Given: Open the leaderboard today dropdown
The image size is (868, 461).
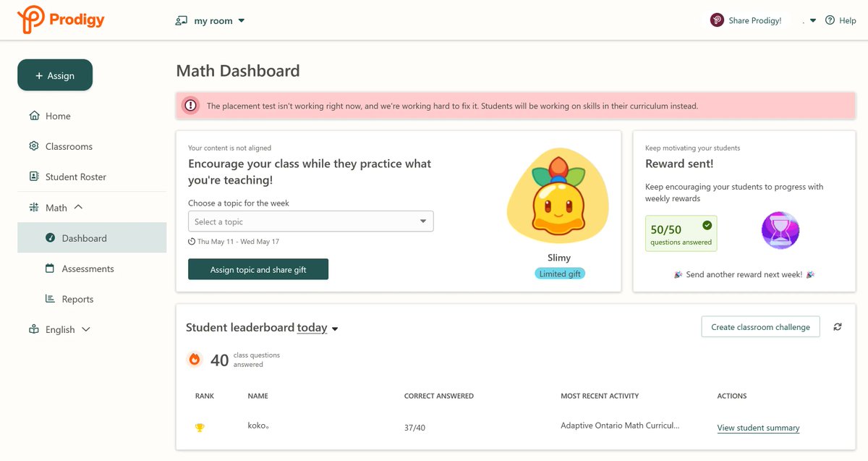Looking at the screenshot, I should (x=318, y=328).
